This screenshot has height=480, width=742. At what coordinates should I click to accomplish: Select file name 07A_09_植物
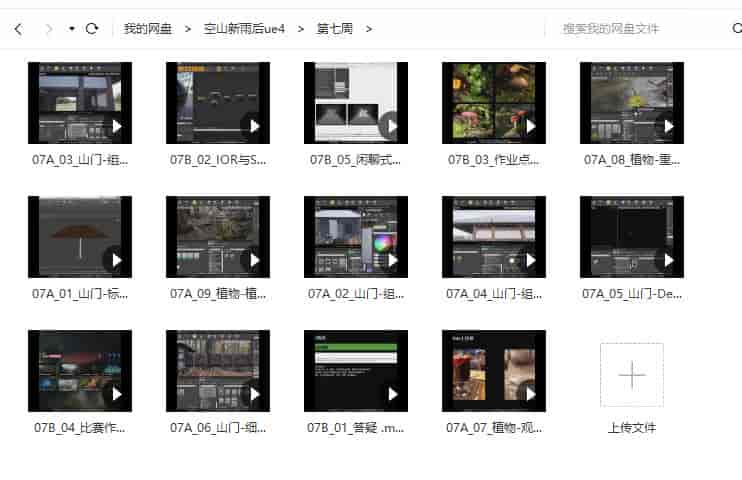coord(218,294)
